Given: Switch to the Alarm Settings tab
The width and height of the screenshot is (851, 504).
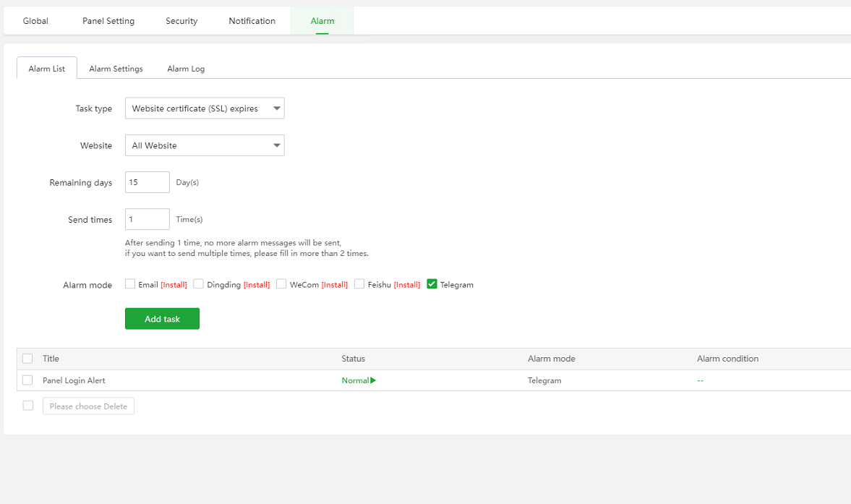Looking at the screenshot, I should point(116,69).
